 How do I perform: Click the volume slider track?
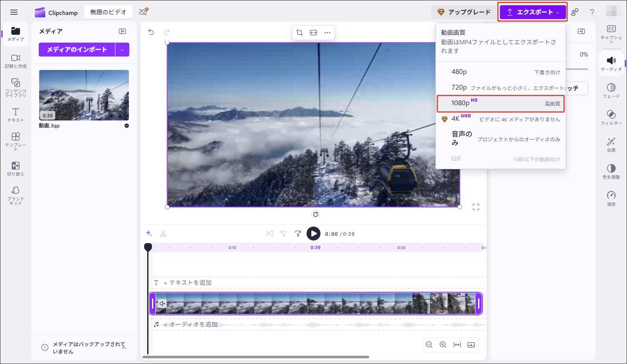[x=577, y=69]
